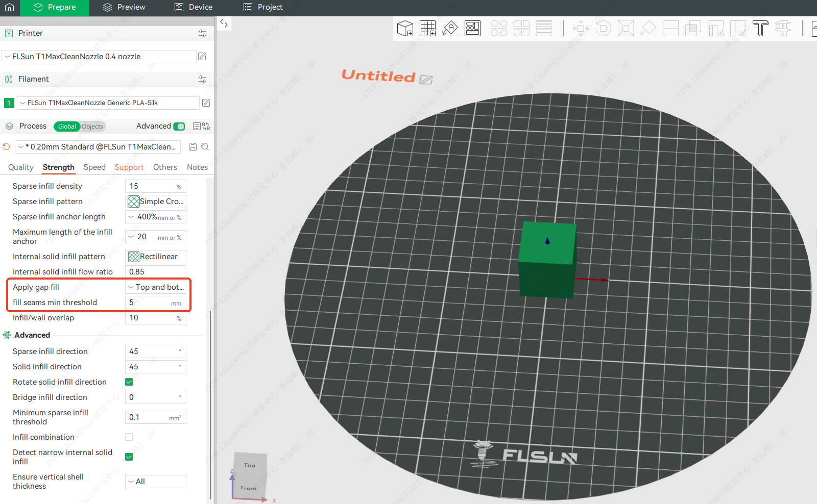
Task: Uncheck Rotate solid infill direction
Action: (129, 382)
